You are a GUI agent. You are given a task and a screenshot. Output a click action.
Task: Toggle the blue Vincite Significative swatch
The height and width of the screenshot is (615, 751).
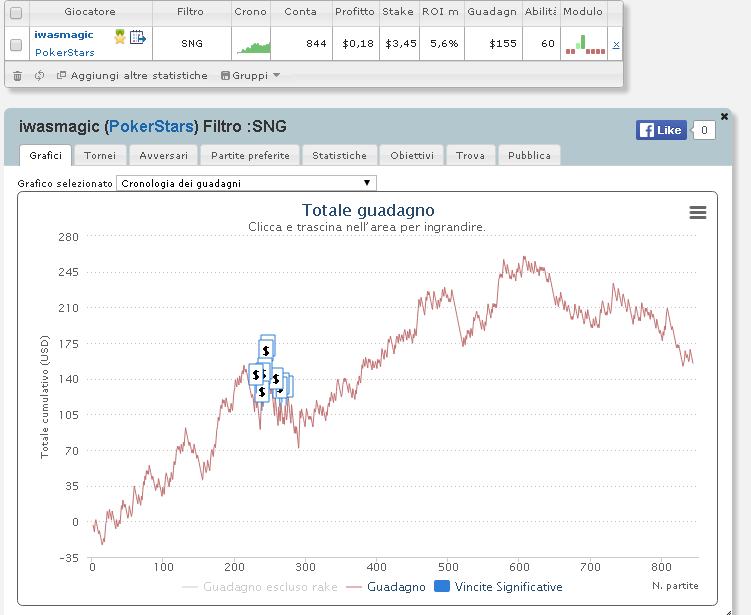pos(442,586)
